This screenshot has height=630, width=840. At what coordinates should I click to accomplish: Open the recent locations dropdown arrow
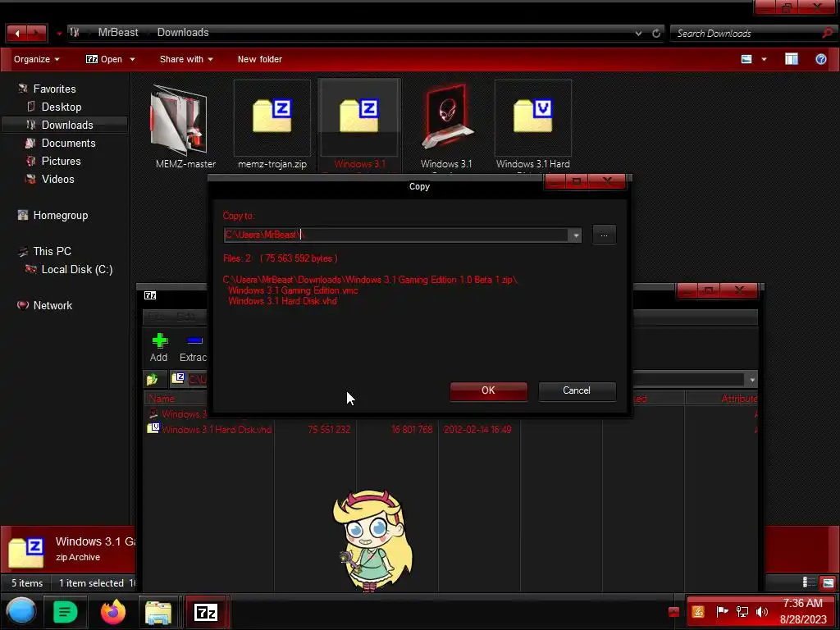(59, 34)
